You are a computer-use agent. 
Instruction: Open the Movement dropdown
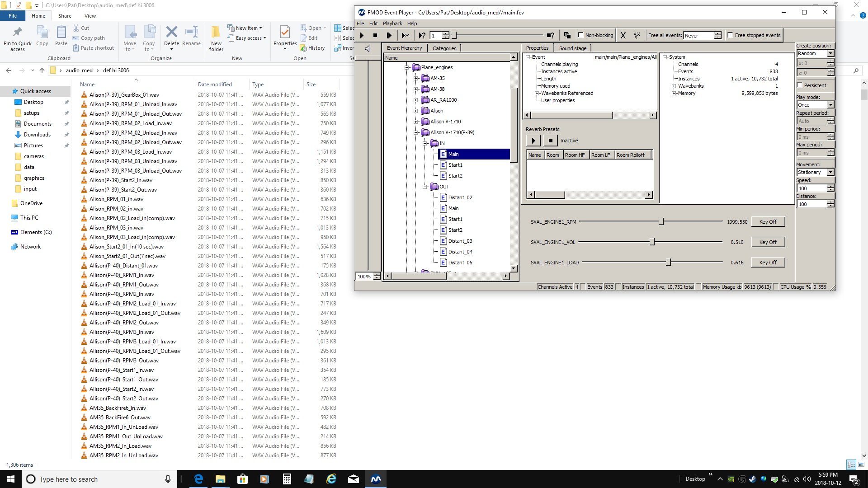[830, 172]
